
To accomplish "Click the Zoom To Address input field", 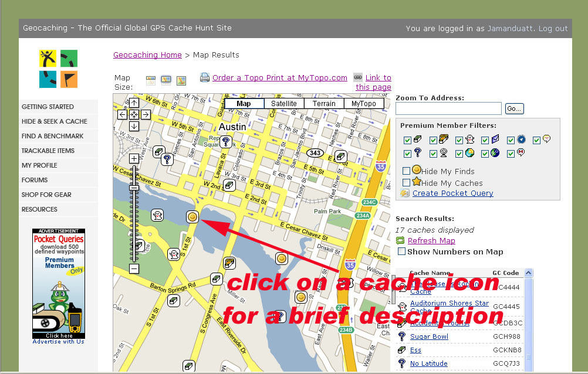I will tap(448, 108).
